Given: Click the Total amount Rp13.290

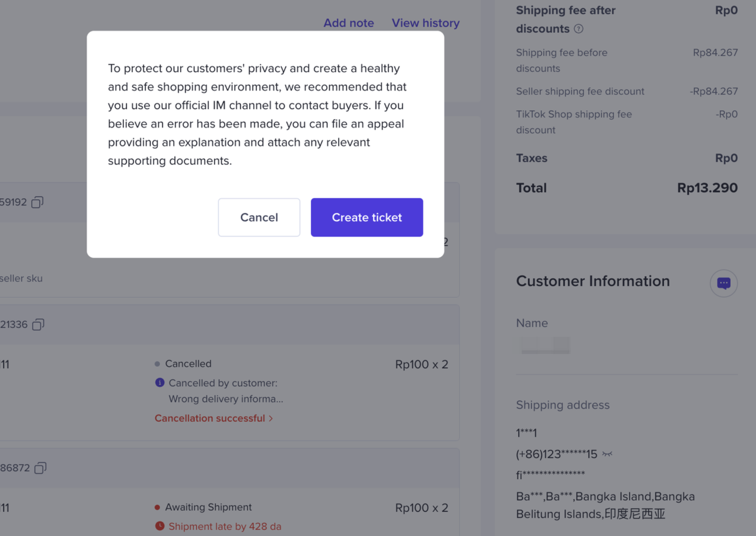Looking at the screenshot, I should coord(707,188).
